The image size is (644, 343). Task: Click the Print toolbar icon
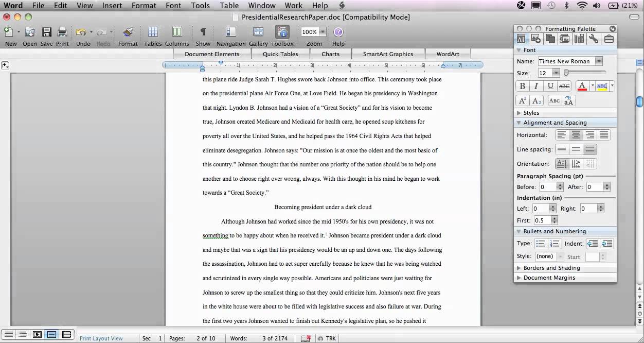[x=62, y=32]
